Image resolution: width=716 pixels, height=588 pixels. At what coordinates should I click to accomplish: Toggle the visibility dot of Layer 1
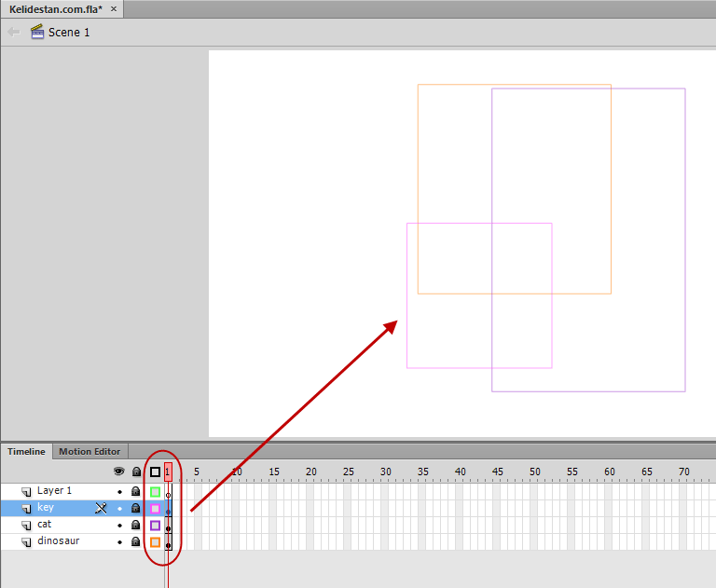click(x=119, y=492)
